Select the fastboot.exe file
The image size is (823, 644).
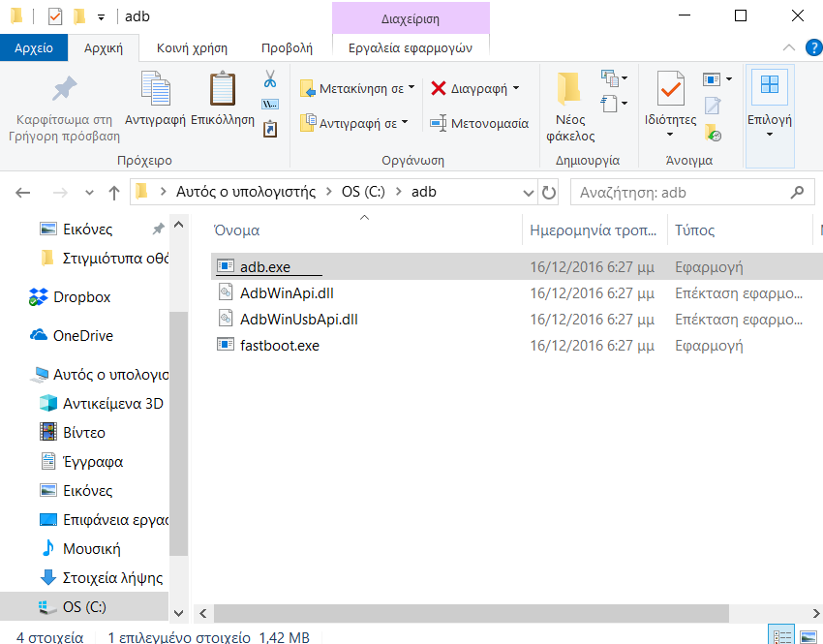tap(279, 345)
